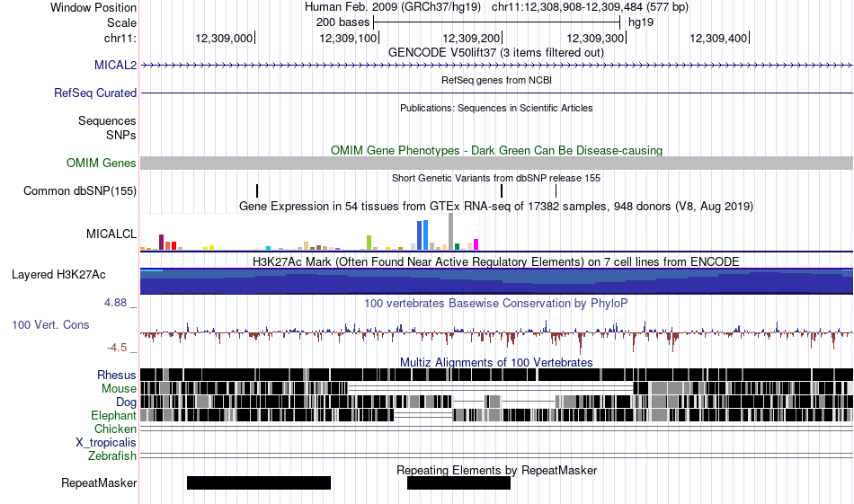Click the Human Feb. 2009 (GRCh37/hg19) text
This screenshot has width=854, height=504.
point(393,7)
